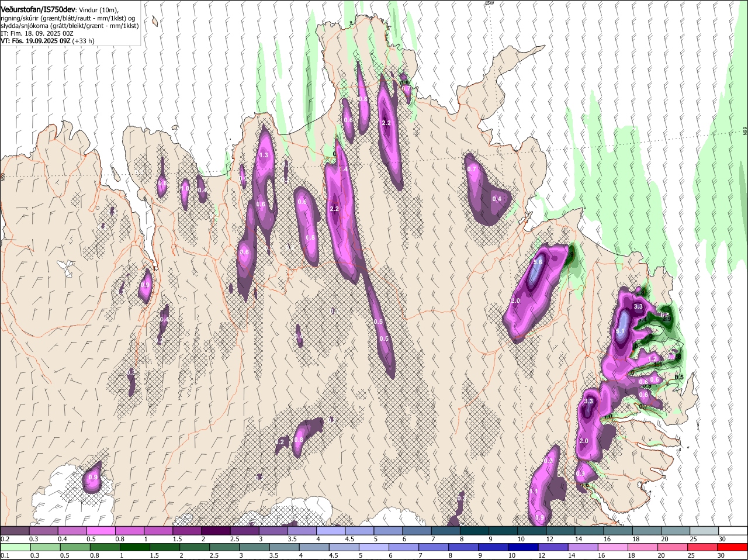
Task: Click the '0.1' label under lower legend
Action: coord(5,555)
